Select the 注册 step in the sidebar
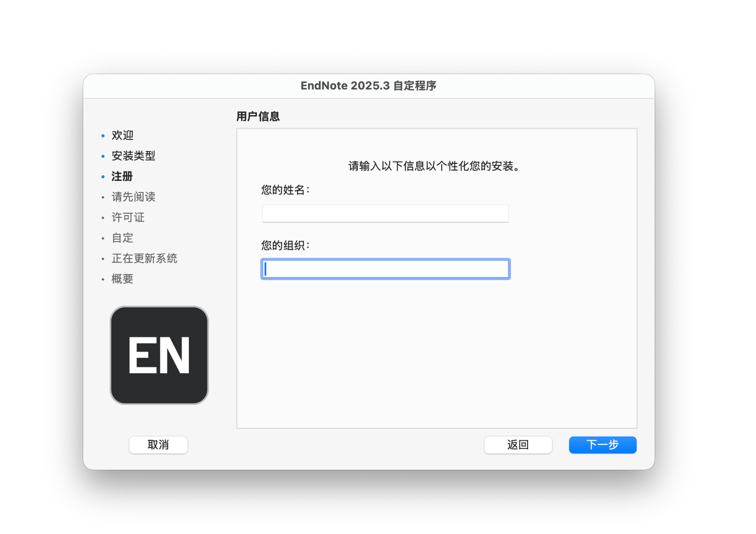Viewport: 756px width, 534px height. (121, 177)
